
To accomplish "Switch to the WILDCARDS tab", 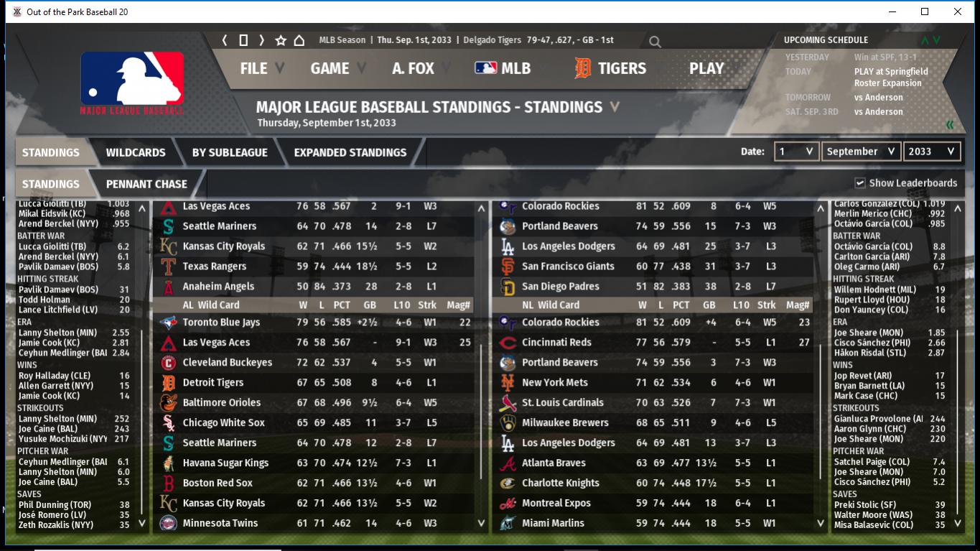I will 136,152.
